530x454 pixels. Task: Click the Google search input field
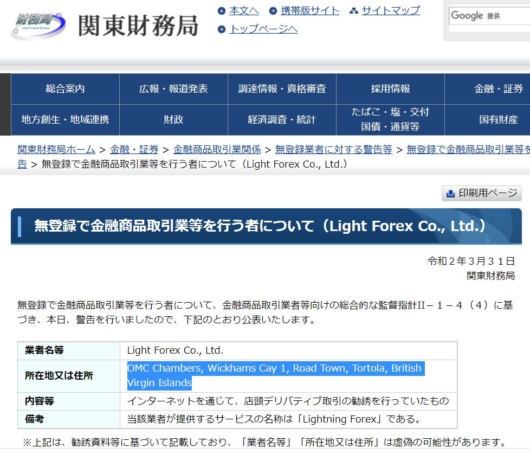coord(489,16)
